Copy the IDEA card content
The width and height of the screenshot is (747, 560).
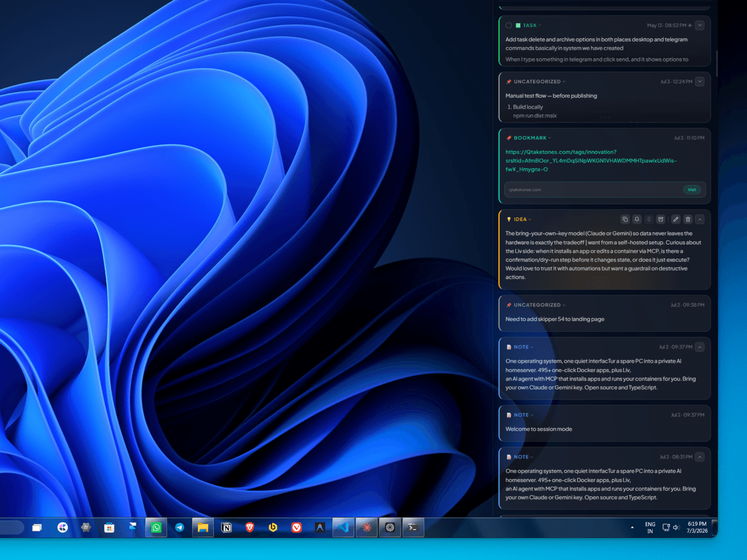click(x=625, y=219)
